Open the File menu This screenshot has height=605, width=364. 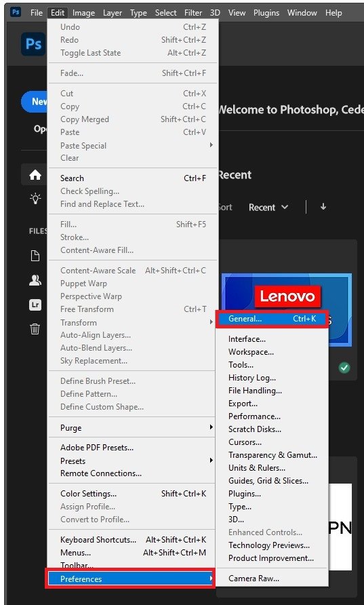(36, 13)
